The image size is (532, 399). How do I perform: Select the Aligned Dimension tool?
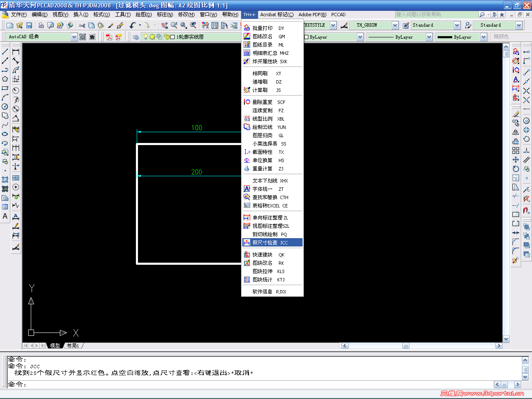pyautogui.click(x=16, y=61)
